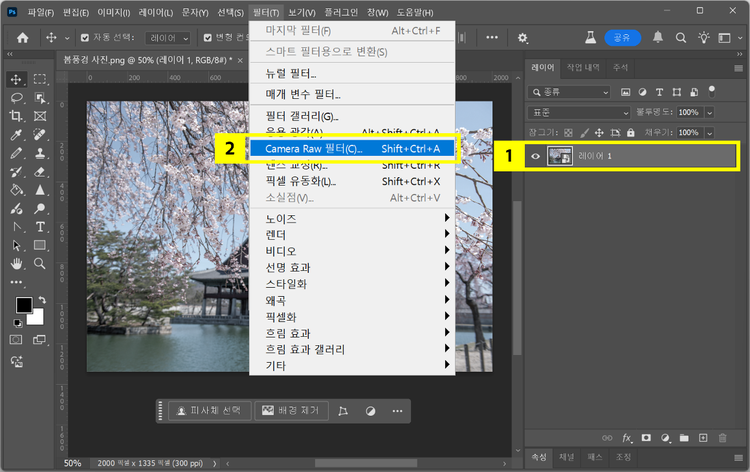Open the home screen icon

(22, 38)
